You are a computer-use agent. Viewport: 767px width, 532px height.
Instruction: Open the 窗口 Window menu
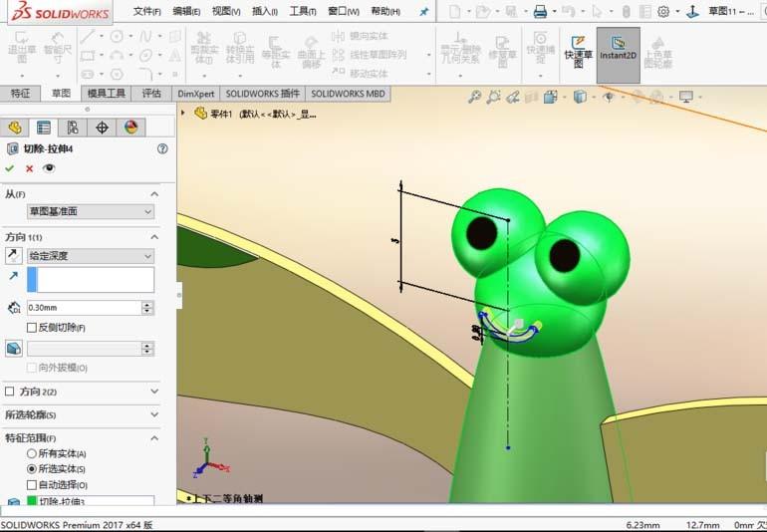coord(344,11)
